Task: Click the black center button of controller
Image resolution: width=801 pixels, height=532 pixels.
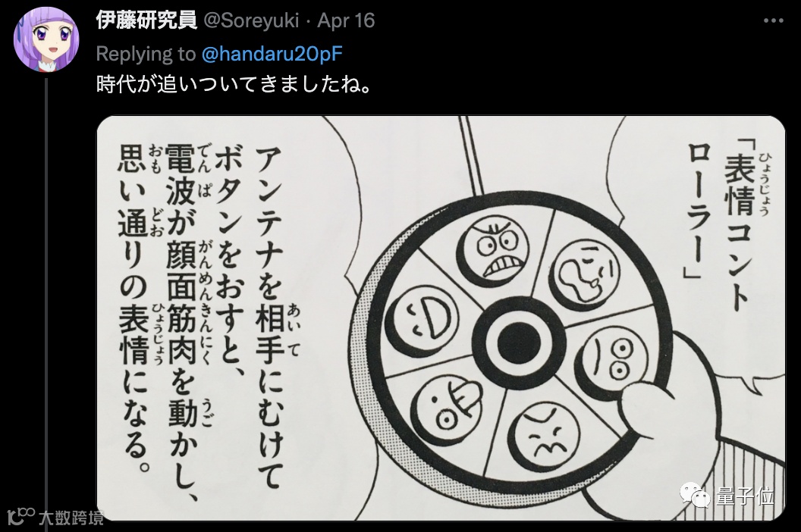Action: 519,341
